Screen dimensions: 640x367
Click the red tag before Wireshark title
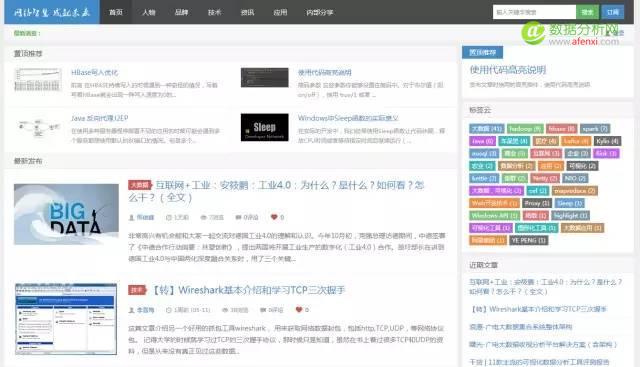[x=138, y=290]
